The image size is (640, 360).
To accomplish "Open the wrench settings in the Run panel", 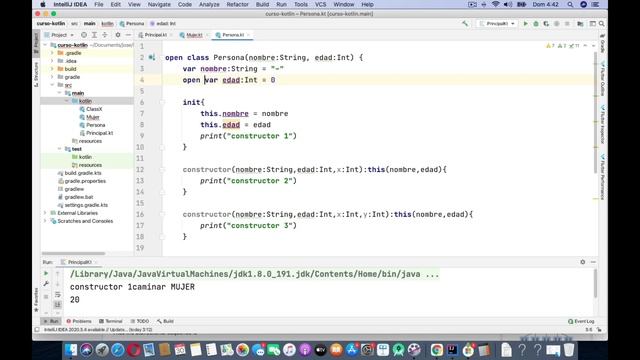I will (x=46, y=284).
